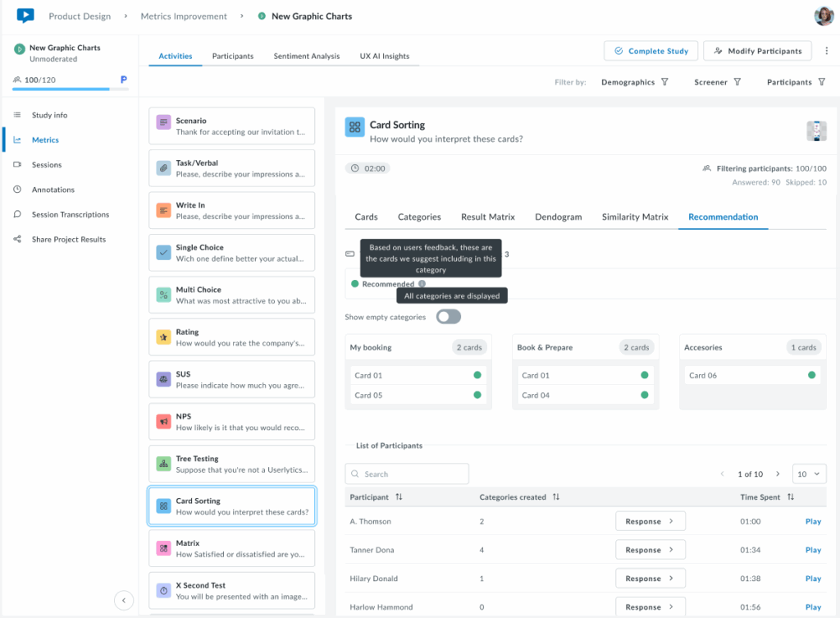
Task: Click the Userlytics logo icon
Action: [25, 16]
